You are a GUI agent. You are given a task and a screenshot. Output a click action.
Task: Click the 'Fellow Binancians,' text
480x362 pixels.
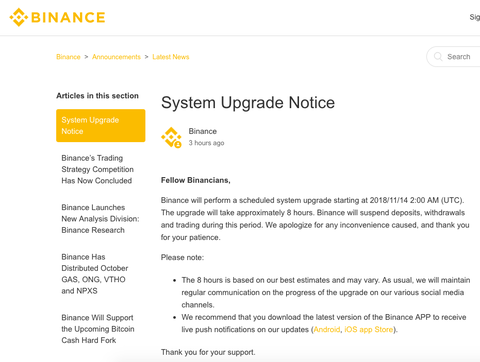196,180
